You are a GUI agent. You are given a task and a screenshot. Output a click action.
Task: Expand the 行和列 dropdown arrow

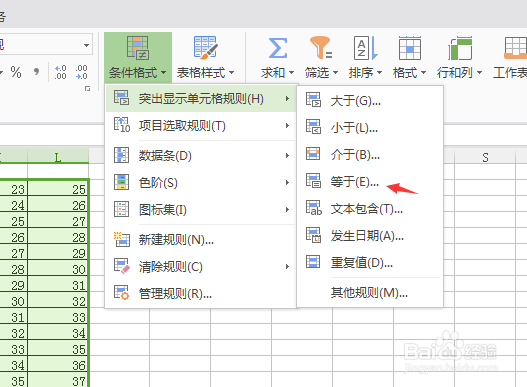[480, 72]
